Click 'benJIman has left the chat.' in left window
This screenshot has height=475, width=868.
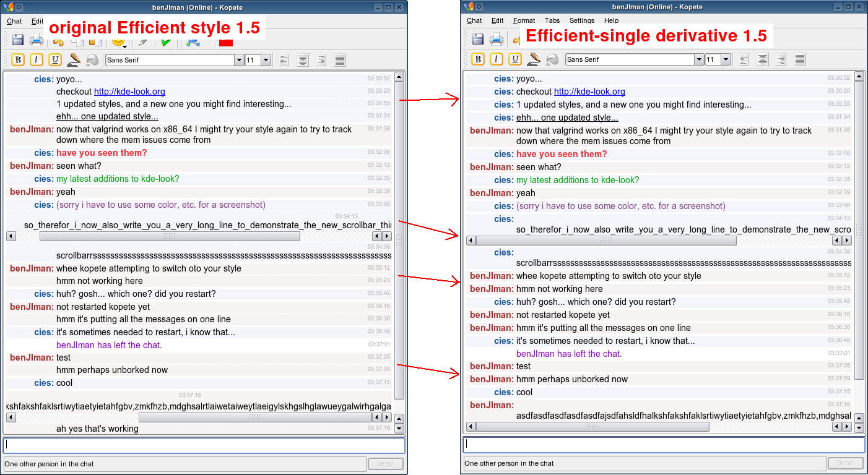[x=109, y=345]
